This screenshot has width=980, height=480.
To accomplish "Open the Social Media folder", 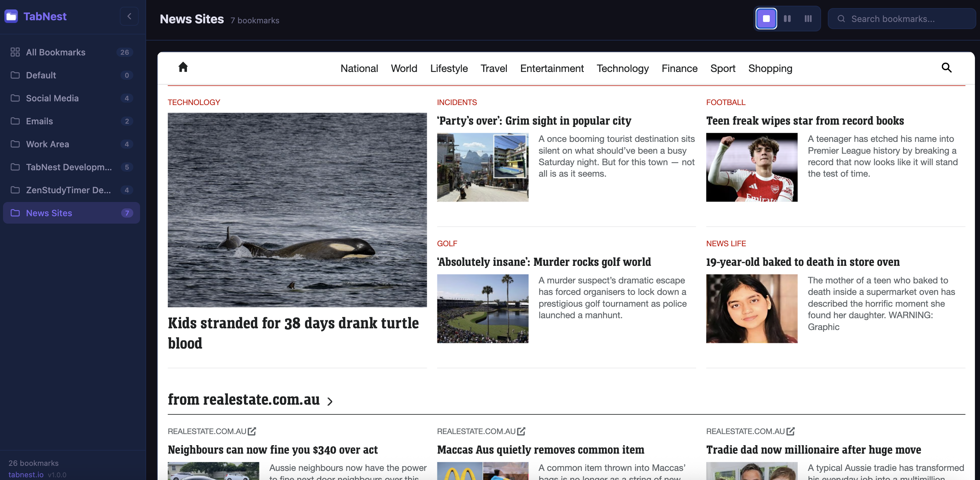I will [52, 98].
